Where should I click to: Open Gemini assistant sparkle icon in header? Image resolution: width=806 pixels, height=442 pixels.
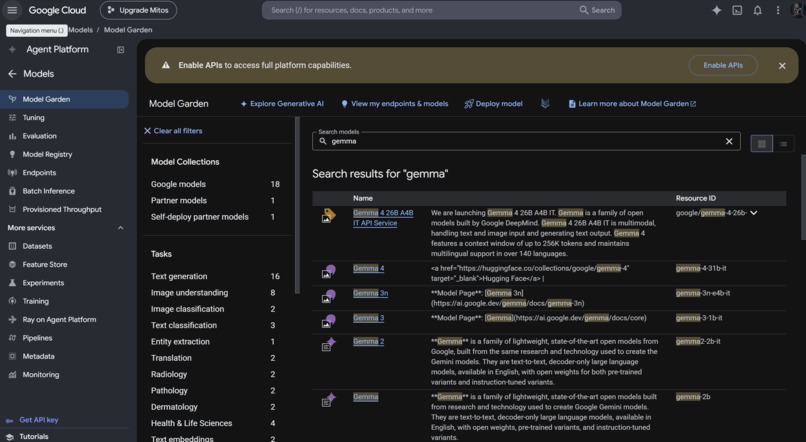pos(717,10)
